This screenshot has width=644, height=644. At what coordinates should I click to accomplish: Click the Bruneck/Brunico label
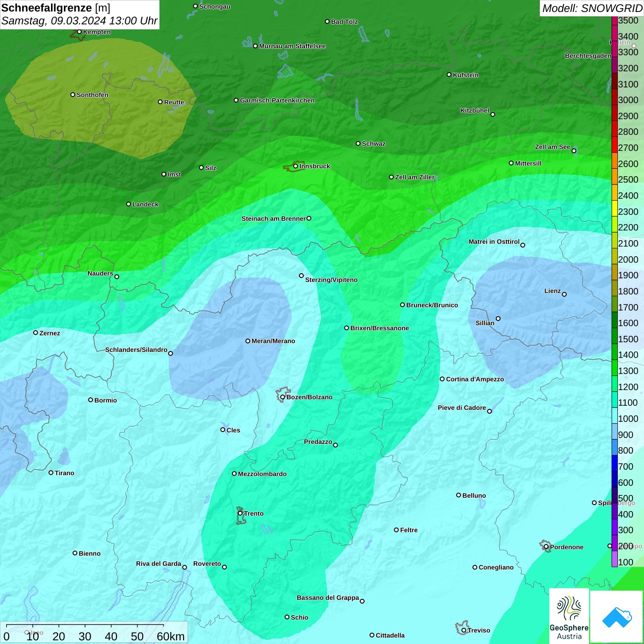tap(432, 305)
